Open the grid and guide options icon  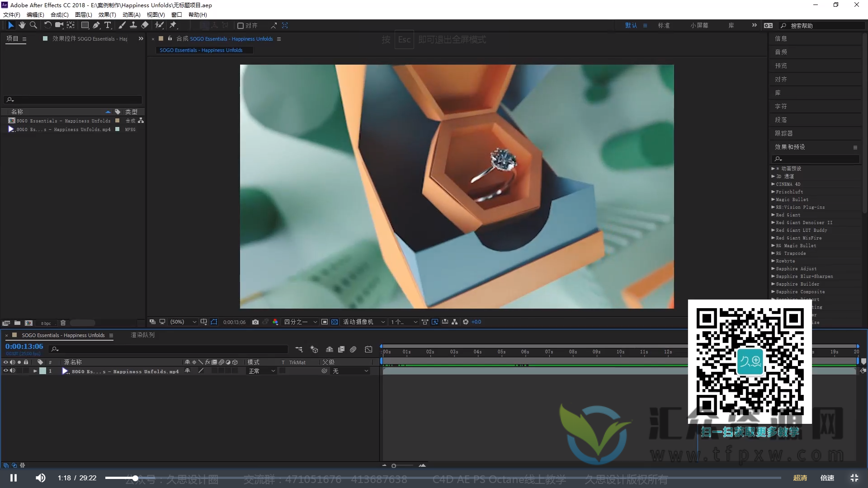pyautogui.click(x=204, y=322)
